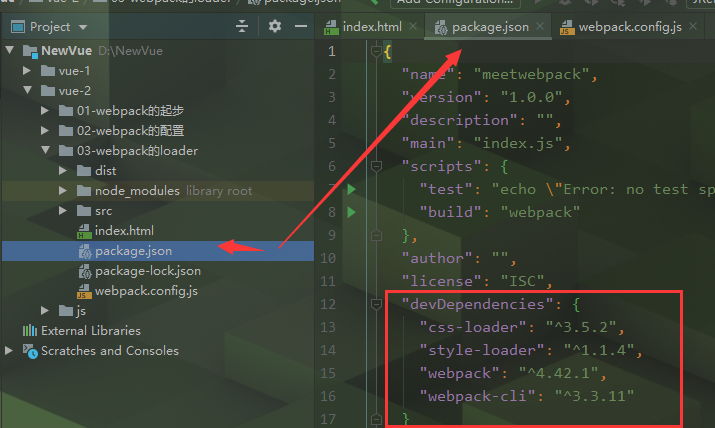This screenshot has width=715, height=428.
Task: Expand Scratches and Consoles
Action: click(9, 351)
